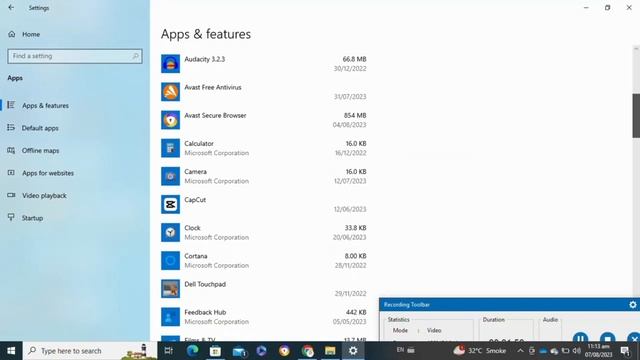The height and width of the screenshot is (360, 640).
Task: Open Google Chrome from taskbar
Action: click(307, 351)
